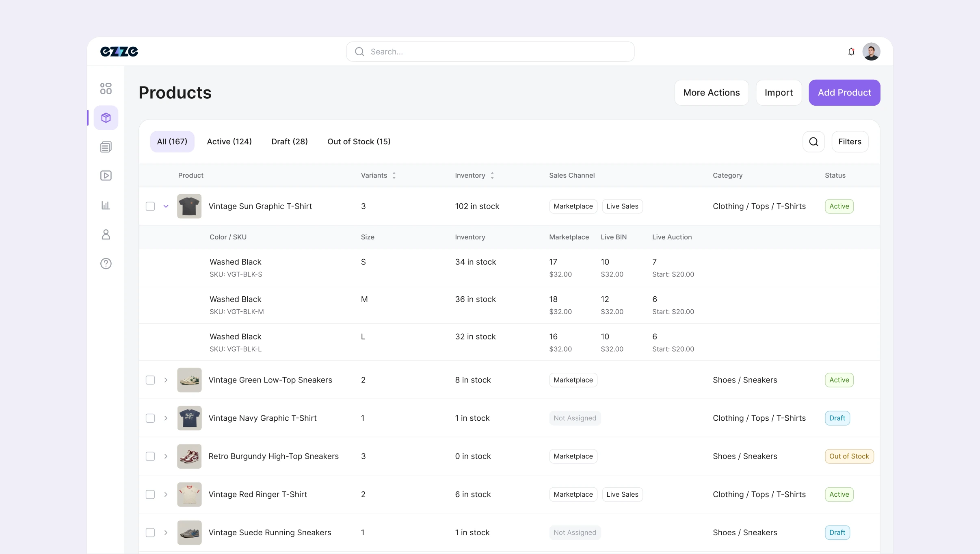This screenshot has width=980, height=554.
Task: Expand the Vintage Red Ringer T-Shirt row
Action: pyautogui.click(x=166, y=495)
